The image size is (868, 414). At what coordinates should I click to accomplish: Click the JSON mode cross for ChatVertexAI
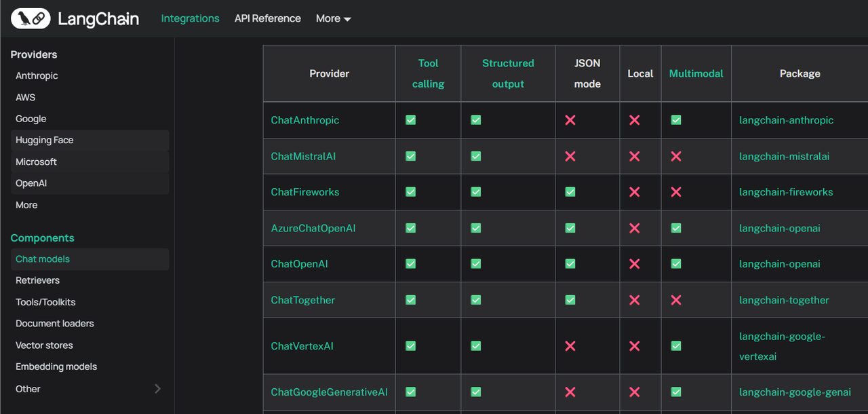tap(570, 346)
